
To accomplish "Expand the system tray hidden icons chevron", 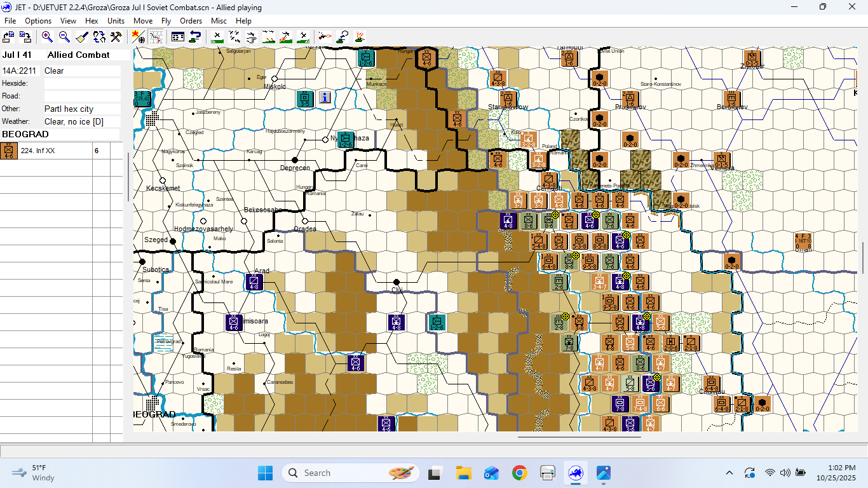I will coord(729,473).
